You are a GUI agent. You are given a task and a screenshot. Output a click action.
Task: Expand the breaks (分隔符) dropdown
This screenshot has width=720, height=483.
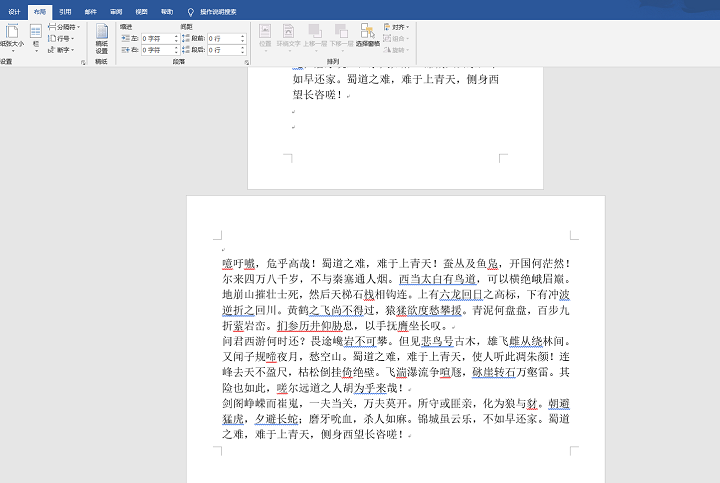click(x=64, y=27)
